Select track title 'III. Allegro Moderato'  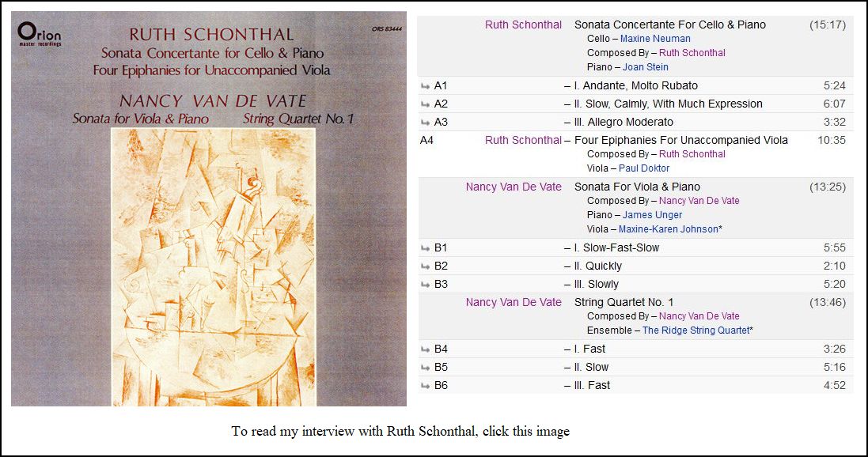(x=624, y=123)
